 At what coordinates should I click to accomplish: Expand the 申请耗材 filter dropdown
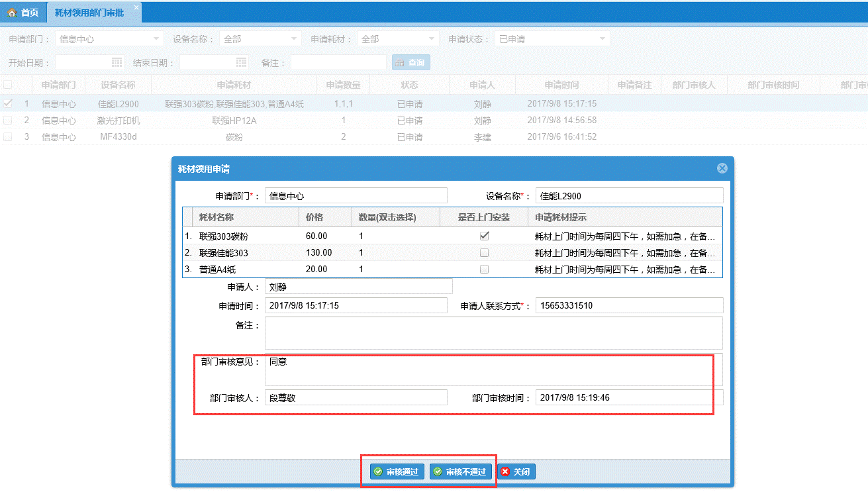[432, 39]
